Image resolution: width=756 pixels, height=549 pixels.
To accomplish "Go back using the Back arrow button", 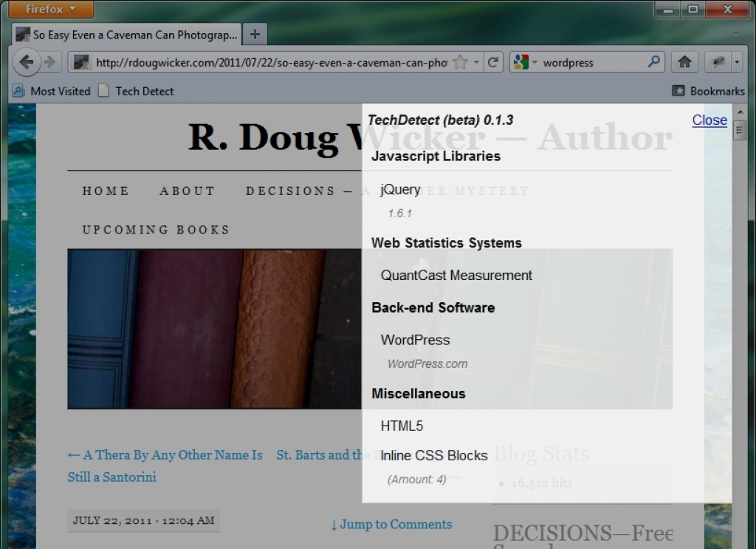I will 26,62.
